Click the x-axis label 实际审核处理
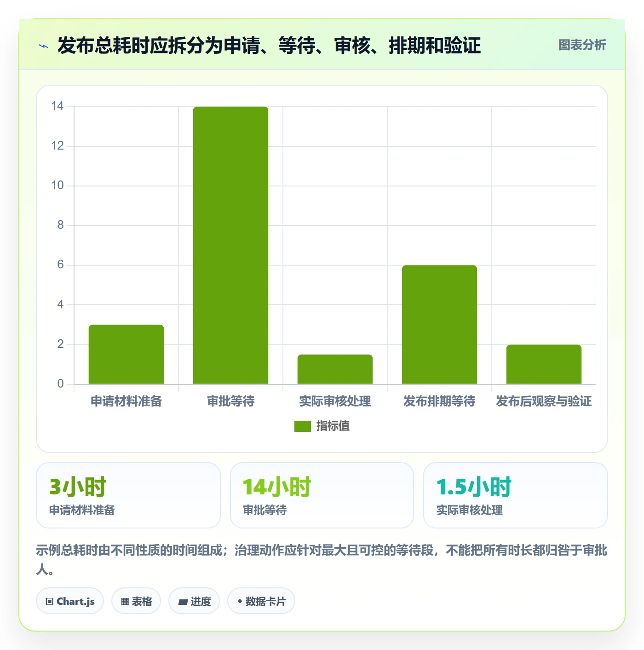Viewport: 644px width, 650px height. (x=335, y=401)
